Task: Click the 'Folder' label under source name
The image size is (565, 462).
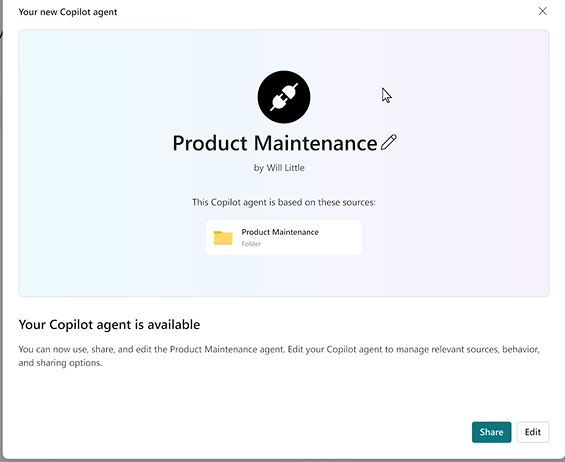Action: pos(251,244)
